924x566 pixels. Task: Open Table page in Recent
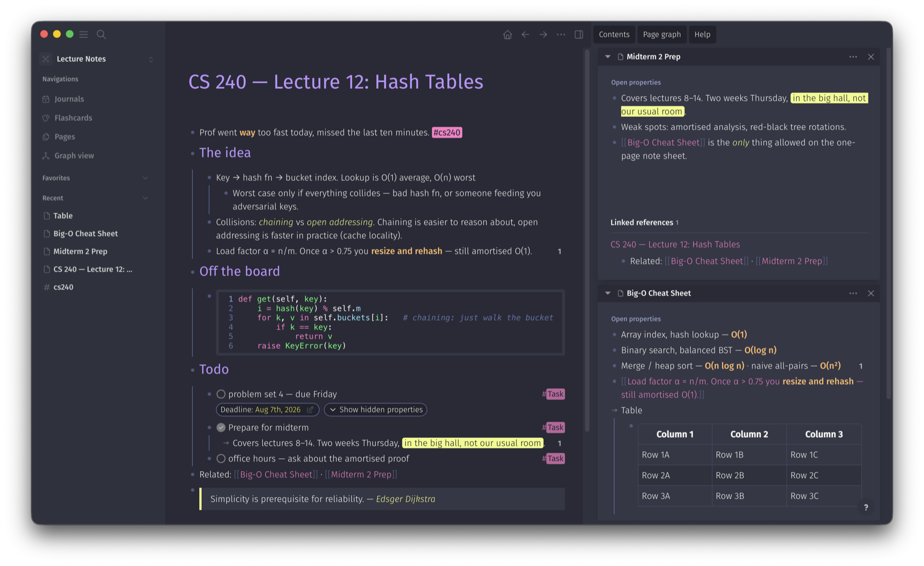click(x=63, y=216)
